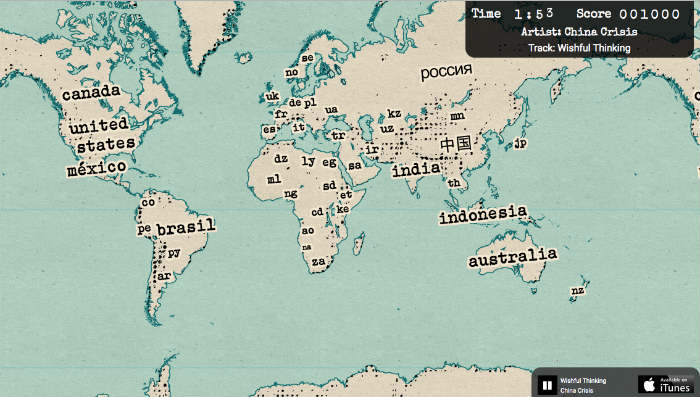Select the brasil country label
The image size is (700, 397).
186,227
